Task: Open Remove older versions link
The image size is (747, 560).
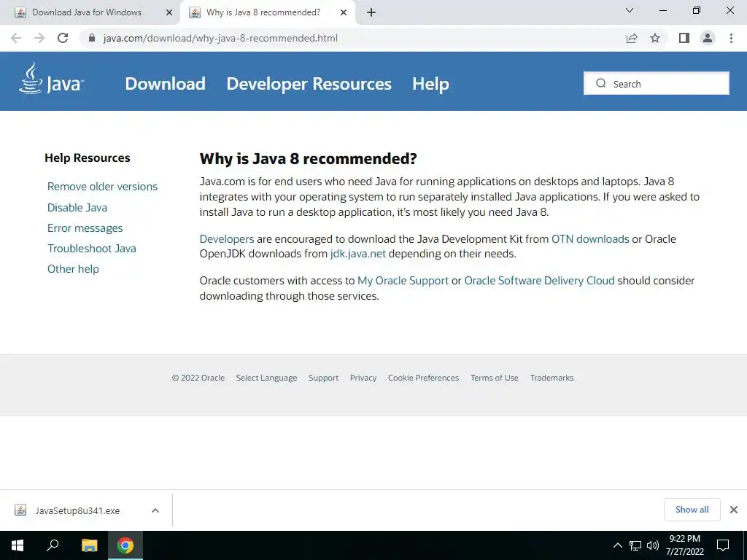Action: [x=102, y=187]
